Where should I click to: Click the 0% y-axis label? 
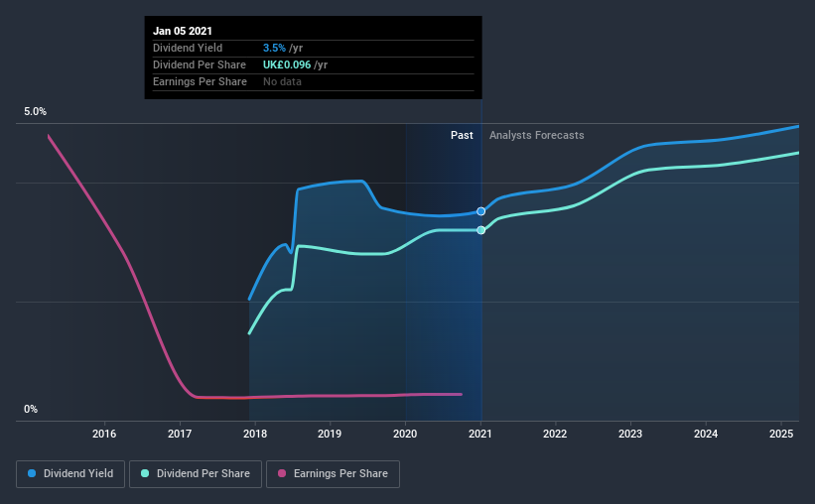tap(31, 410)
